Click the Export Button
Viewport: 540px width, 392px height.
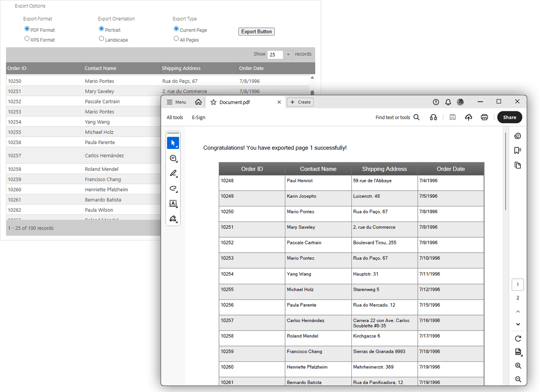(256, 32)
